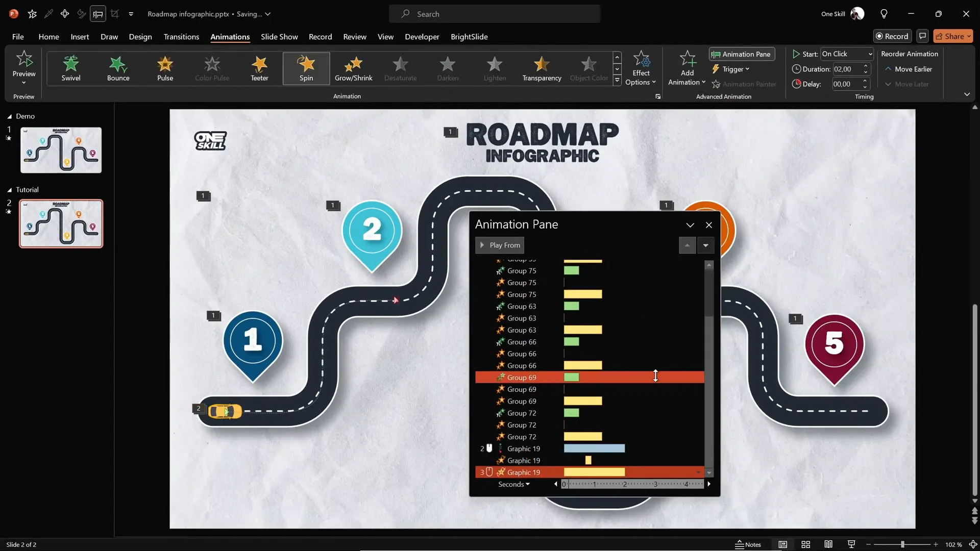Click the Search box in title bar
The image size is (980, 551).
coord(494,14)
